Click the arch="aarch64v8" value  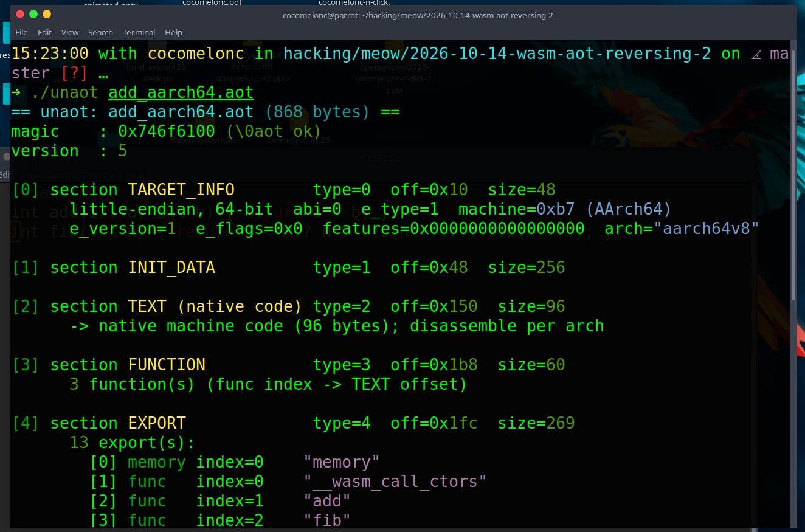[x=682, y=229]
